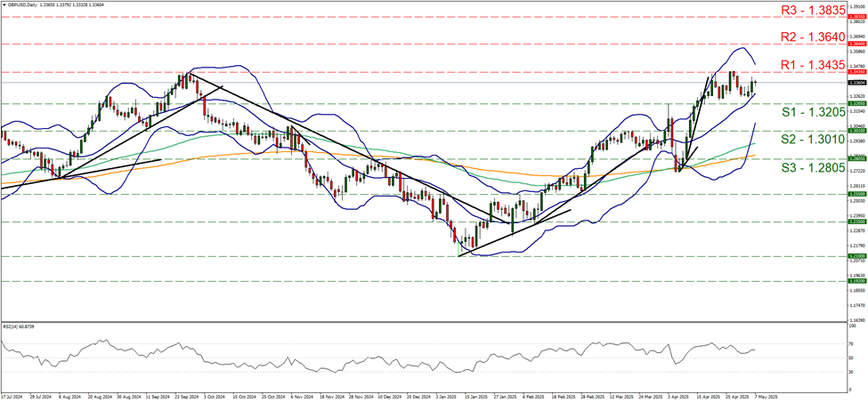Click the red 1.3835 price axis tag

tap(856, 16)
